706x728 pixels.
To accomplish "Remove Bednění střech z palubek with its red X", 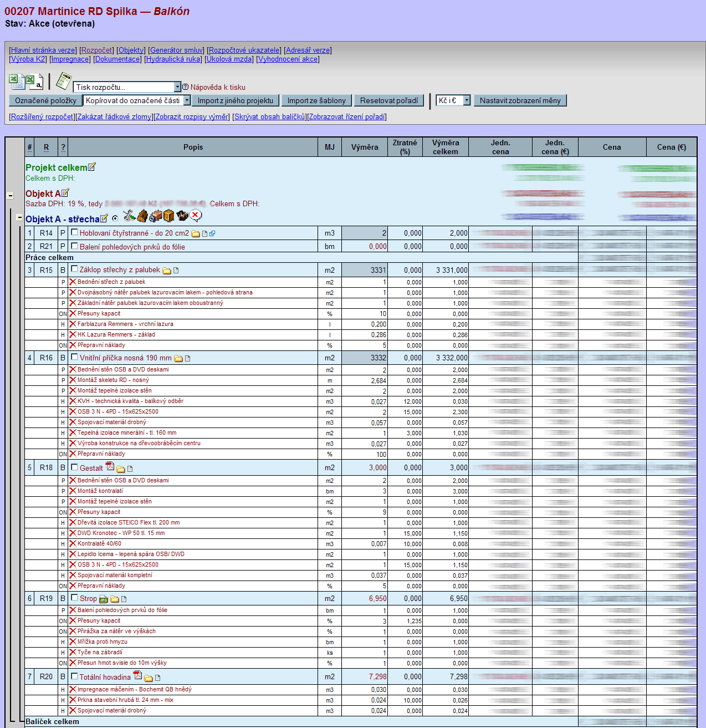I will pos(73,282).
